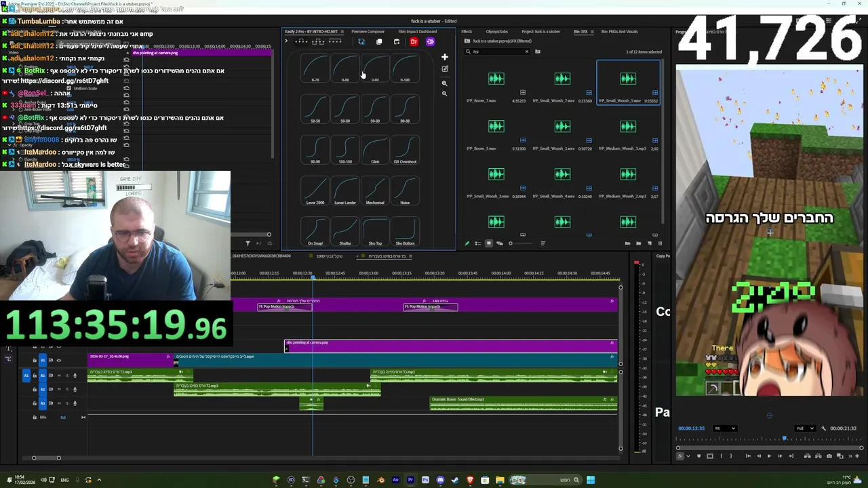This screenshot has width=868, height=488.
Task: Mute the A2 audio track
Action: (x=59, y=389)
